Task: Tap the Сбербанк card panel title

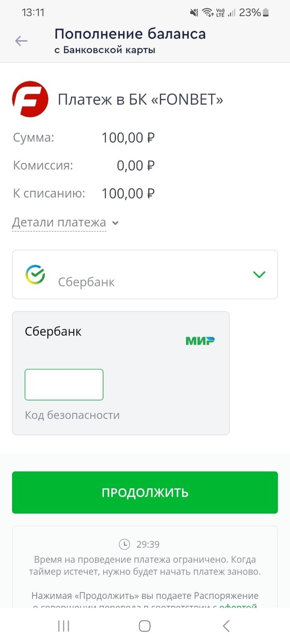Action: coord(53,332)
